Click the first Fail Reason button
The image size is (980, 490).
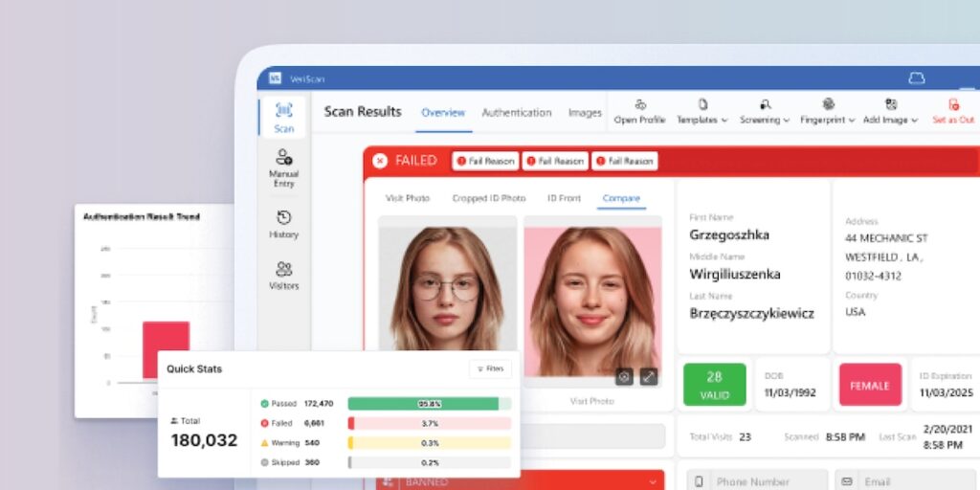click(x=485, y=161)
